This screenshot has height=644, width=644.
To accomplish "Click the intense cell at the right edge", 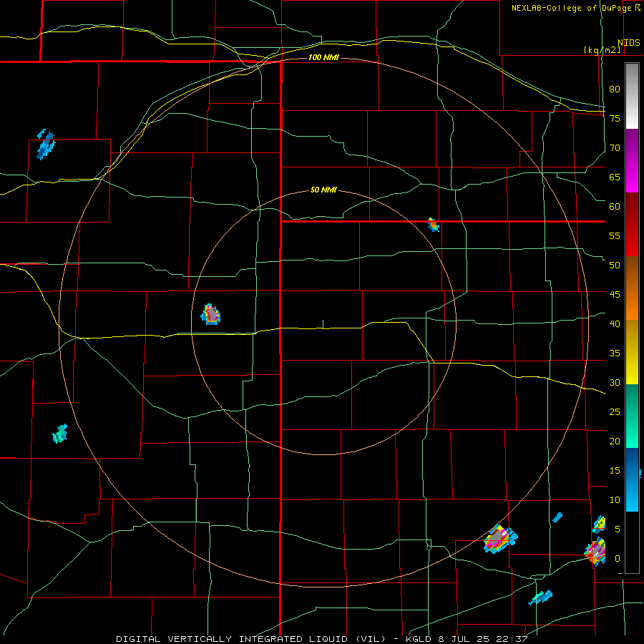I will [x=596, y=552].
